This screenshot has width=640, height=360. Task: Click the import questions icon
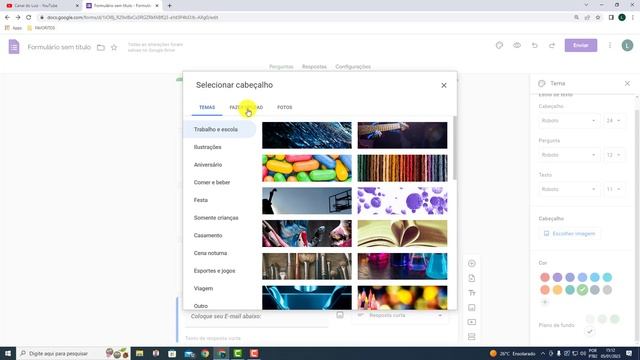(472, 278)
